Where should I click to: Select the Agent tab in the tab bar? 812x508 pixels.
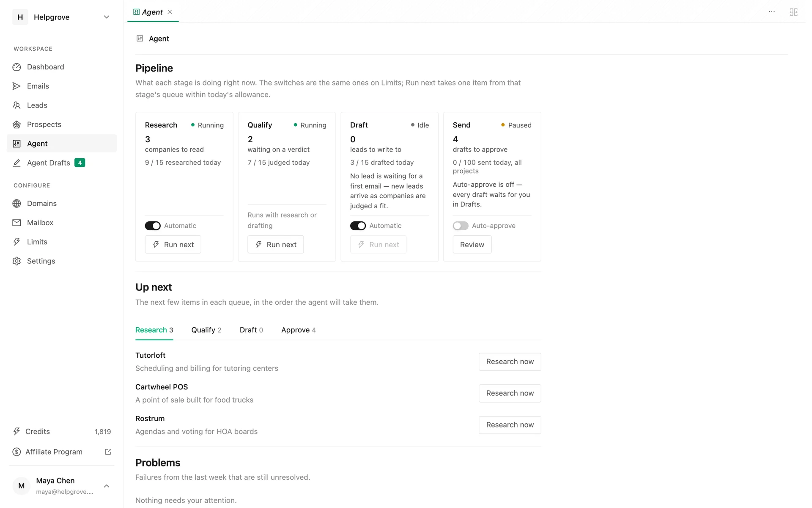[x=153, y=12]
